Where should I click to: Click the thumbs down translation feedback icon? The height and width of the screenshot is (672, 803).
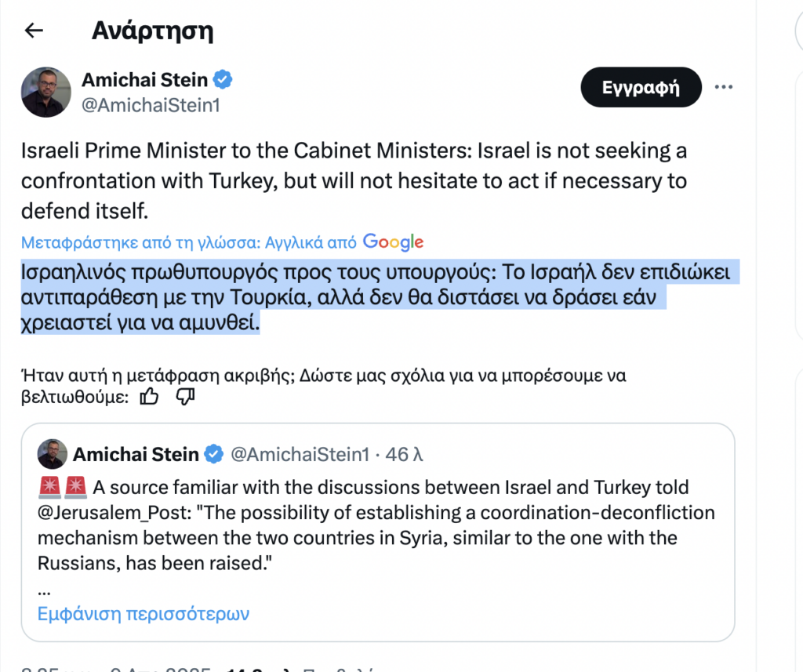[185, 398]
